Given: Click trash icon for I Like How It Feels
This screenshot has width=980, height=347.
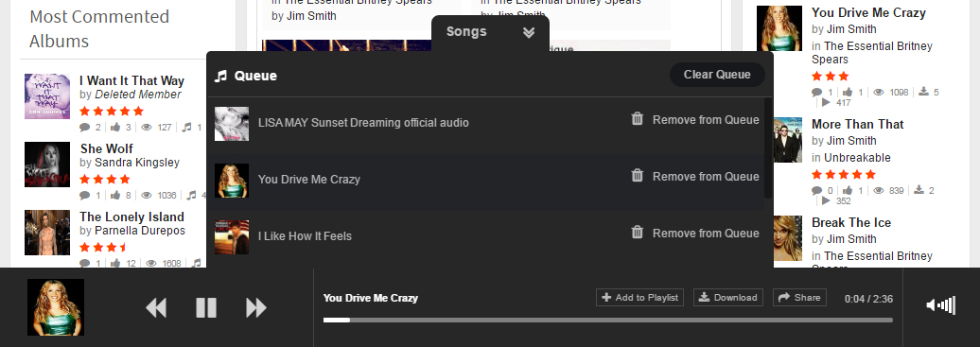Looking at the screenshot, I should tap(637, 233).
